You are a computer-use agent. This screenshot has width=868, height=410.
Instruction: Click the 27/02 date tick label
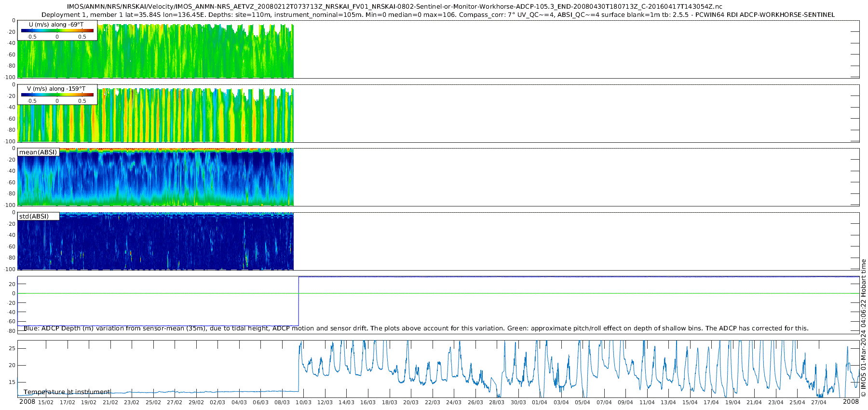click(x=175, y=402)
